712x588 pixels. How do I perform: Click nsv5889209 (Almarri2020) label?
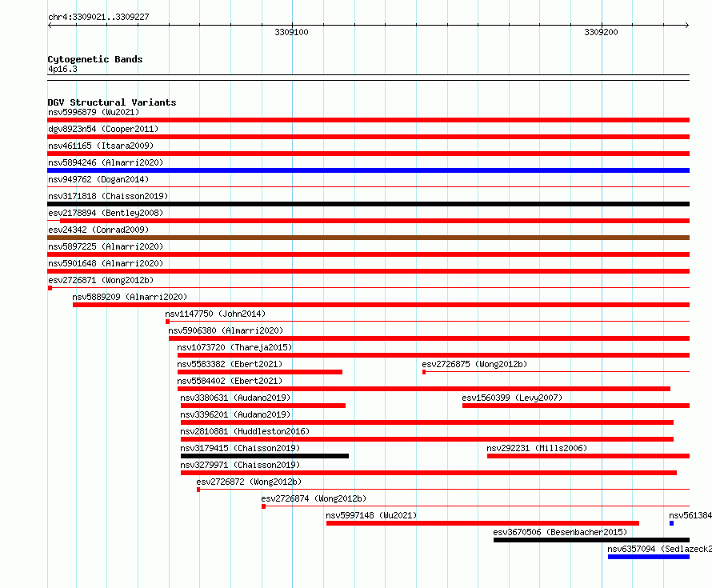[x=130, y=297]
